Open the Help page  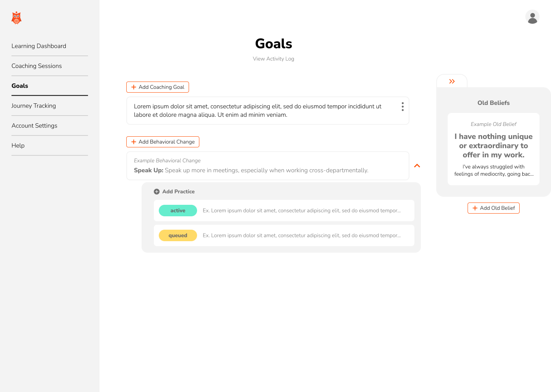point(18,145)
